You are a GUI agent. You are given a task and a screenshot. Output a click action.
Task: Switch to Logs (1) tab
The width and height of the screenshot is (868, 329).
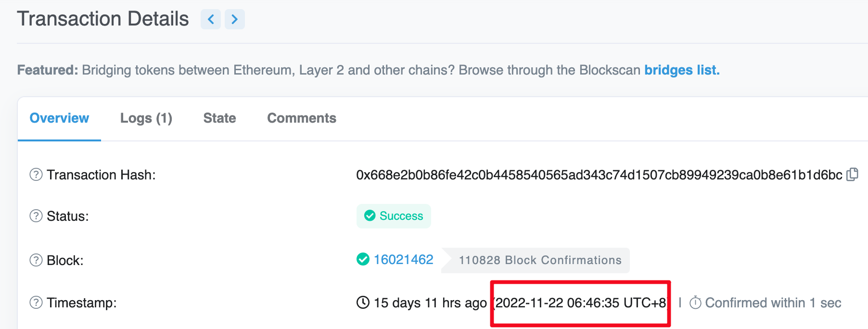(x=146, y=118)
